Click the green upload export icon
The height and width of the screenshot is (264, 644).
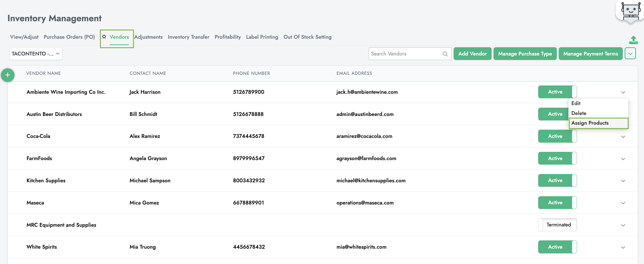(x=633, y=40)
